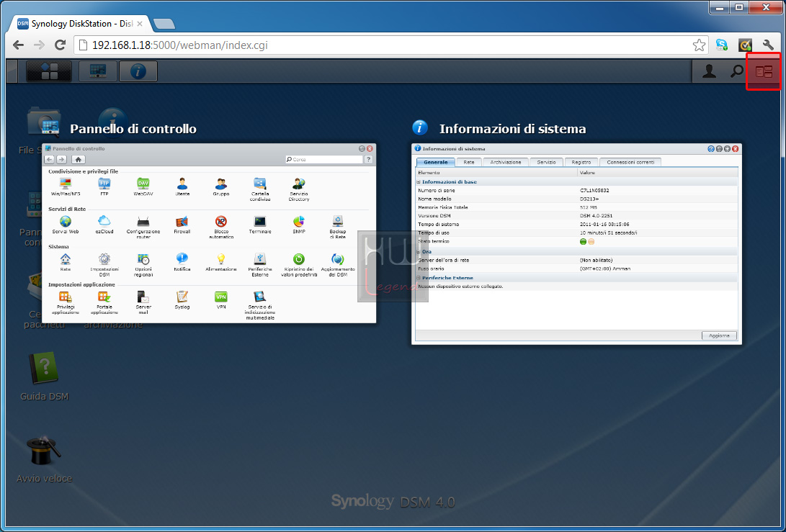Open Chrome wrench settings menu
The width and height of the screenshot is (786, 532).
768,45
